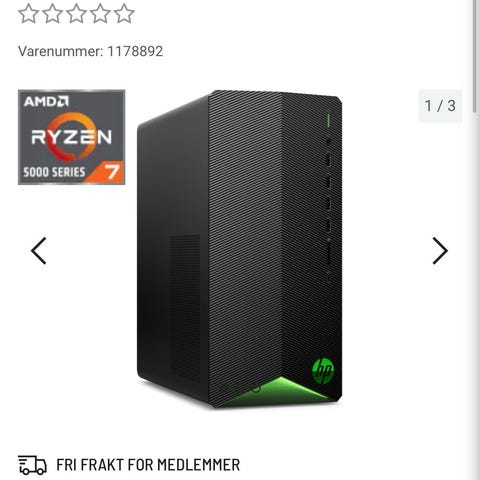
Task: Click the third rating star
Action: click(76, 14)
